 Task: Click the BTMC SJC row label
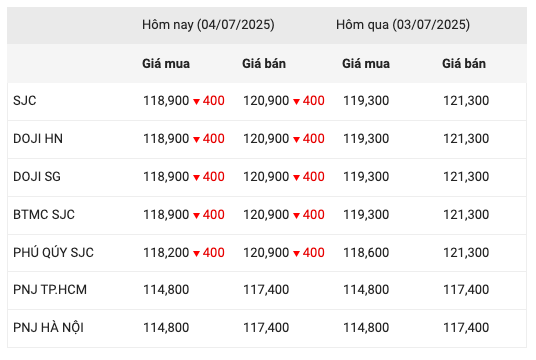[44, 215]
